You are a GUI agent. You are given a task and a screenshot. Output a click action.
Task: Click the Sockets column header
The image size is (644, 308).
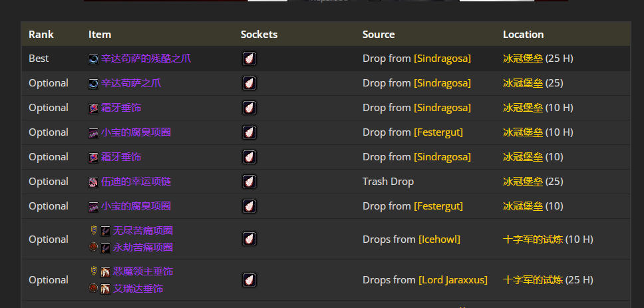point(259,34)
